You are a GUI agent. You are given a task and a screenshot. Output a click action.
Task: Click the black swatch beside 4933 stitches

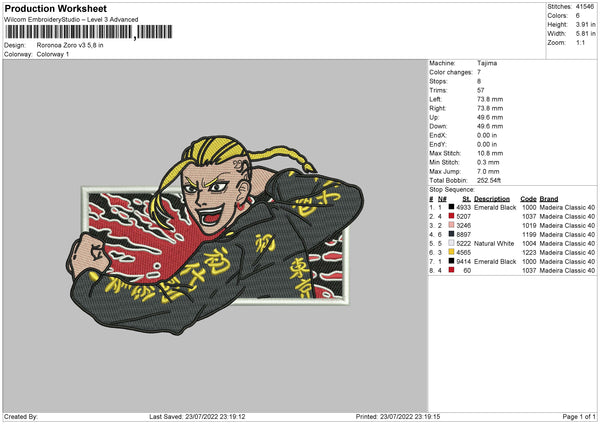pos(451,207)
